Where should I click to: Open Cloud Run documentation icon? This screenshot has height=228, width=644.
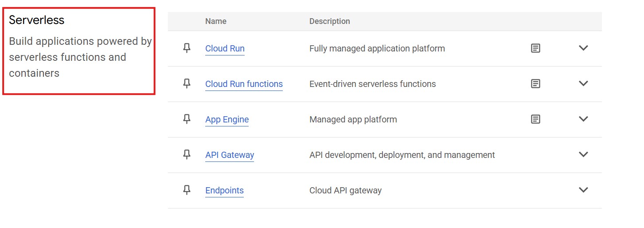coord(535,48)
